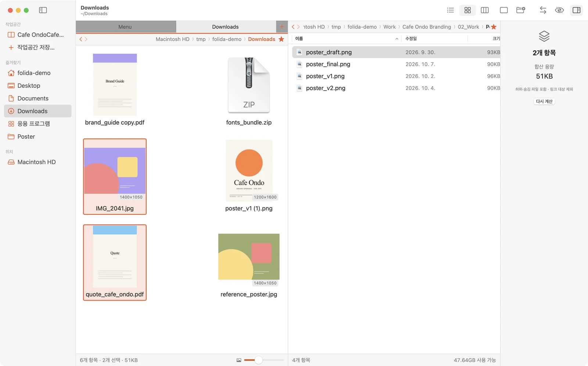
Task: Sort by 크기 column header
Action: [484, 39]
